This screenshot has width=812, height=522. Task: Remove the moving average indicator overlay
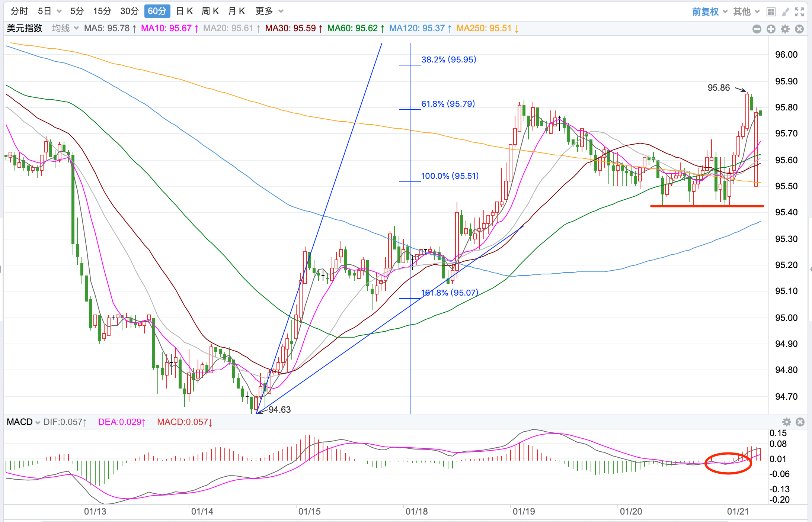(x=799, y=29)
